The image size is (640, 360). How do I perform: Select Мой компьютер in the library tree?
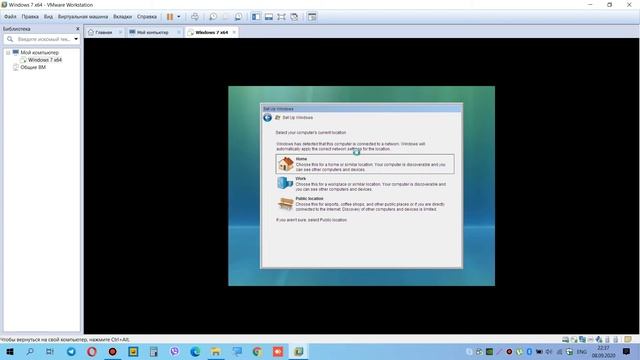tap(39, 53)
